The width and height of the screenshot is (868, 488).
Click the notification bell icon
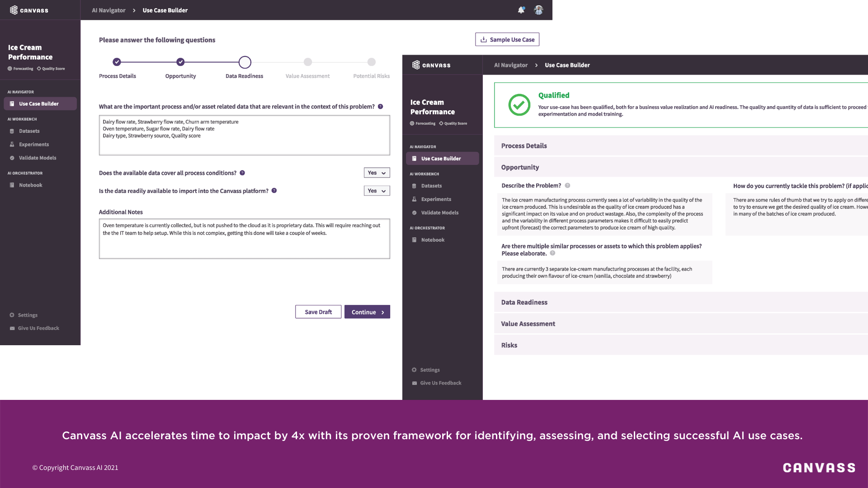521,10
